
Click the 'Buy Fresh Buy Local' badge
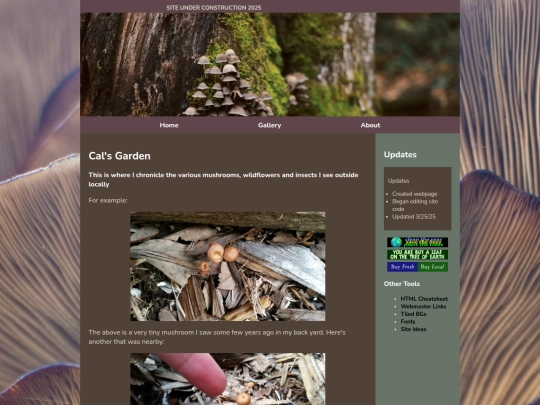tap(417, 267)
